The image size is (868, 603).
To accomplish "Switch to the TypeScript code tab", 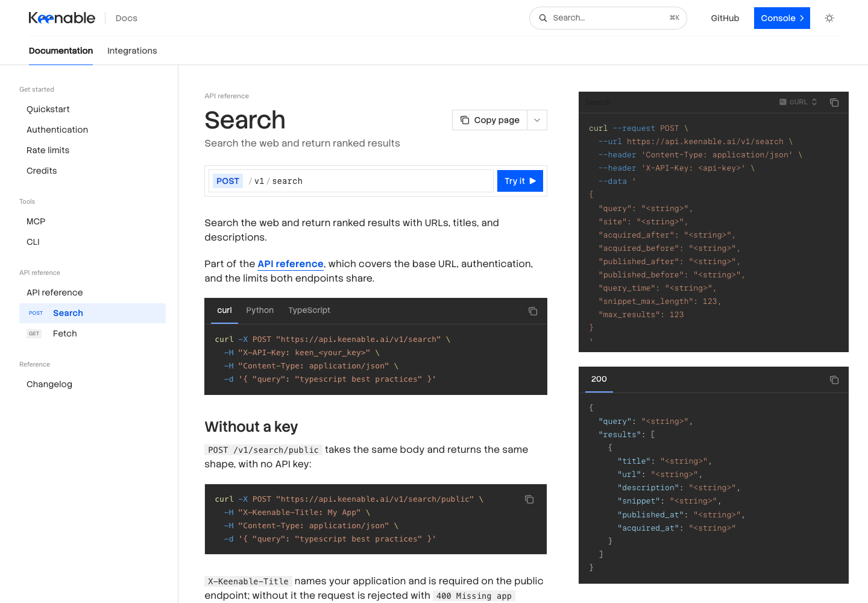I will coord(309,310).
